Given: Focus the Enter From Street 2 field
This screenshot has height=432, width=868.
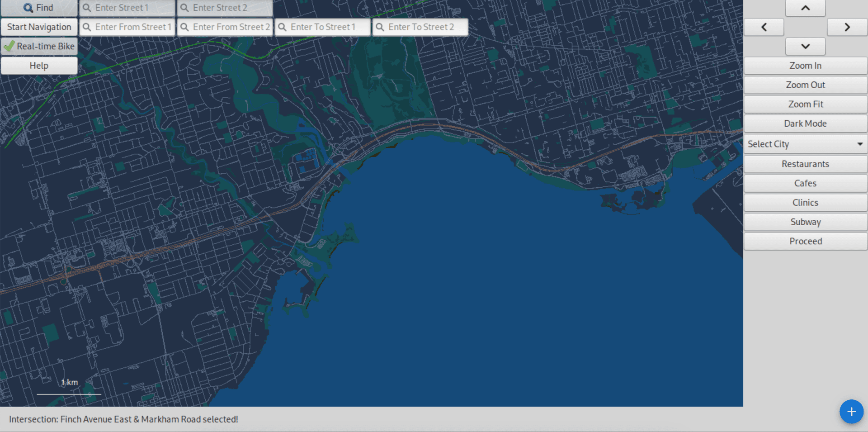Looking at the screenshot, I should 225,27.
